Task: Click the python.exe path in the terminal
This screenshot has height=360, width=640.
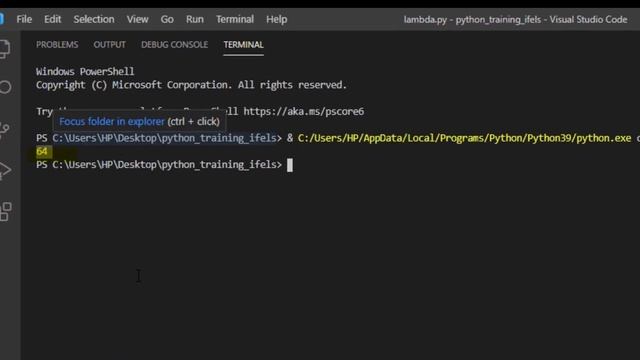Action: coord(464,138)
